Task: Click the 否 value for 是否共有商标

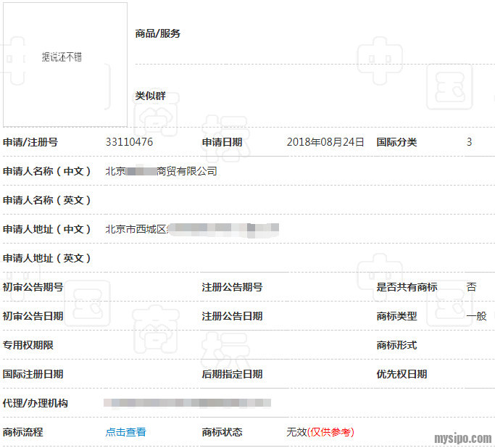Action: click(471, 287)
